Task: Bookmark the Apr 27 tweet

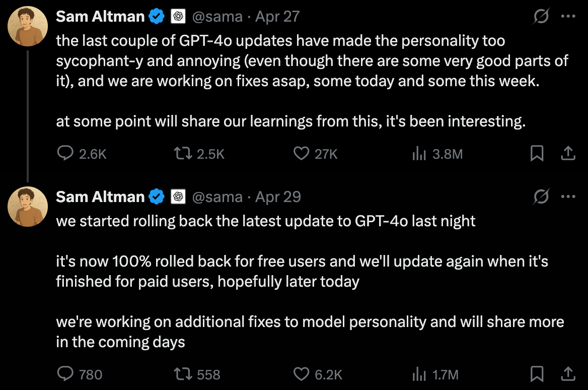Action: coord(537,153)
